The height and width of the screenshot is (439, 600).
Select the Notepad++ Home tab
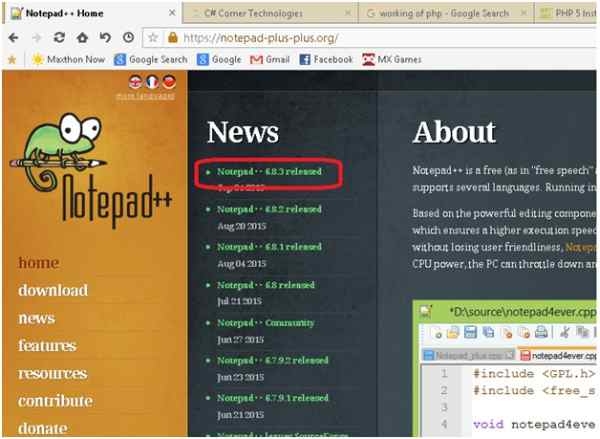point(92,13)
